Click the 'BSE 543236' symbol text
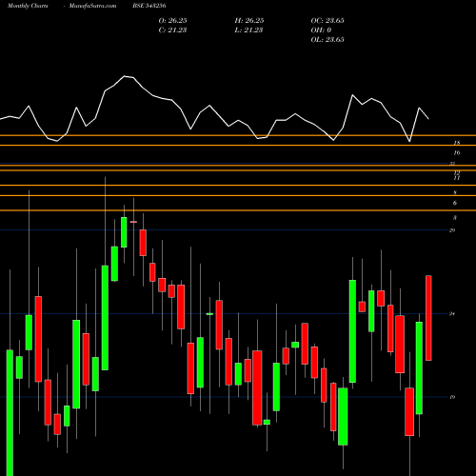The width and height of the screenshot is (476, 476). coord(149,6)
